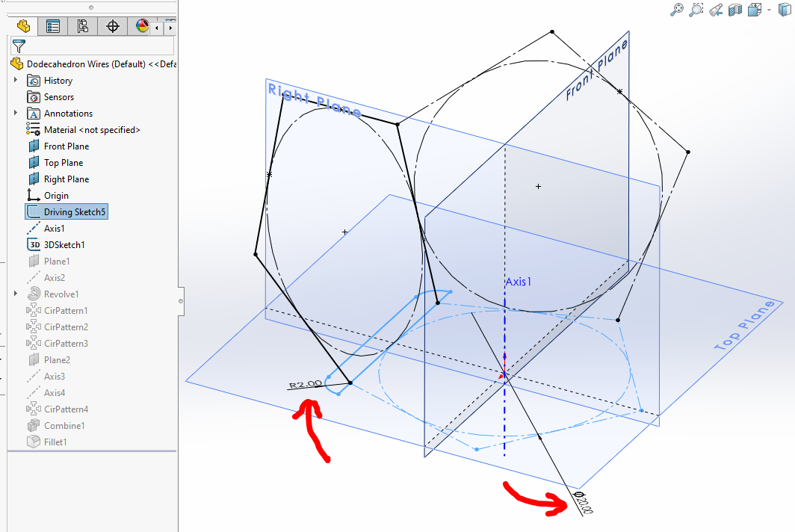Expand the Annotations folder
Screen dimensions: 795x532
coord(16,113)
